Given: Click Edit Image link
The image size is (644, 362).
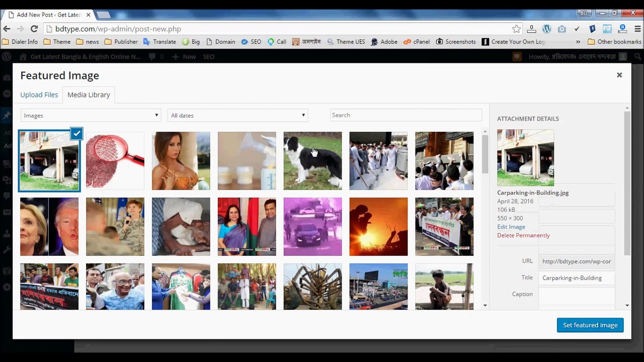Looking at the screenshot, I should (x=511, y=227).
